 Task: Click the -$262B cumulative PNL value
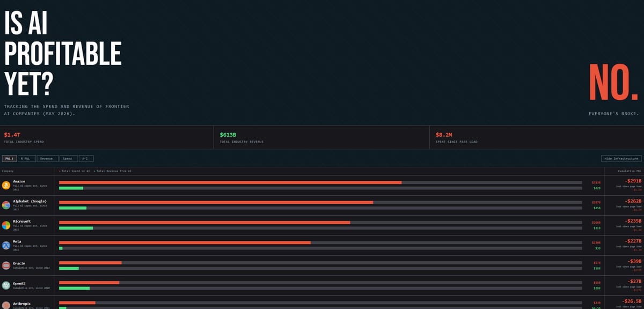click(633, 201)
